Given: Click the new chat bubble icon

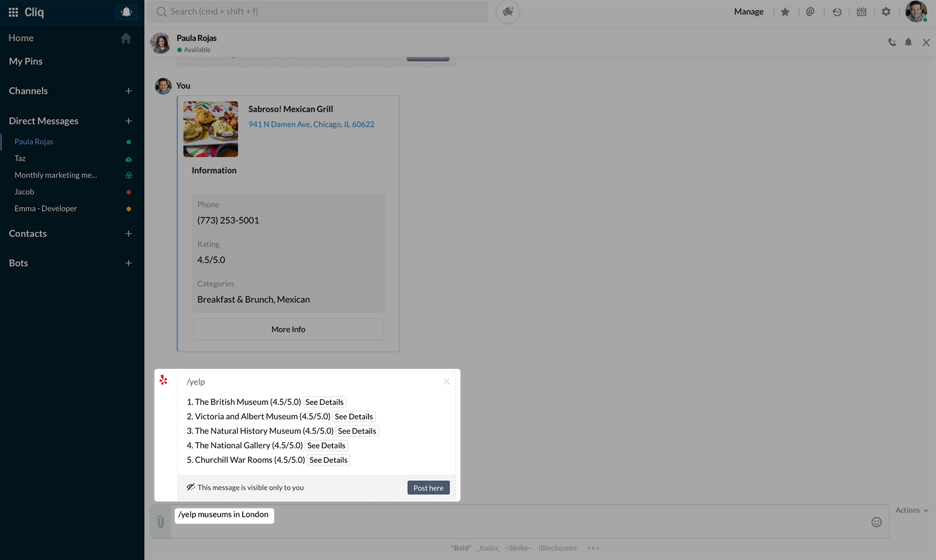Looking at the screenshot, I should 508,12.
